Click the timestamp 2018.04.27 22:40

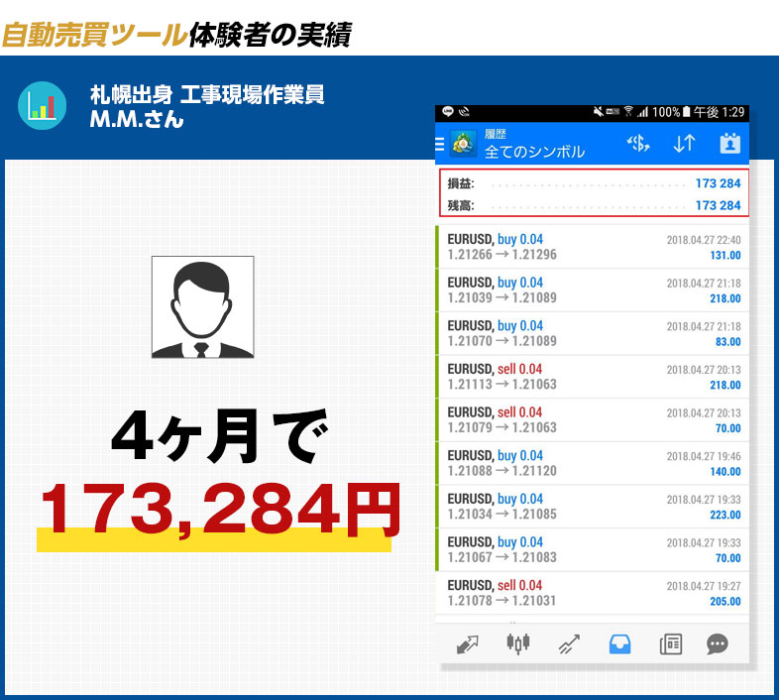pos(704,240)
